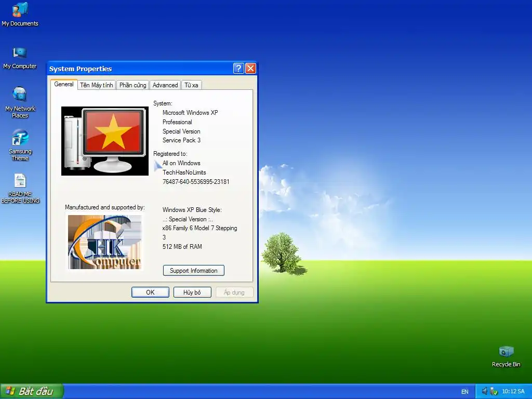Switch to the Từ xa tab
Viewport: 532px width, 399px height.
[191, 85]
